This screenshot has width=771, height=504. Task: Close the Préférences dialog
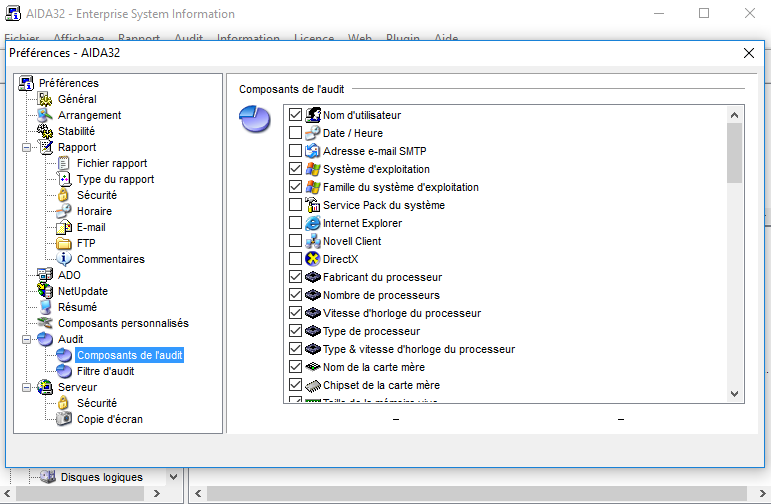pyautogui.click(x=748, y=53)
